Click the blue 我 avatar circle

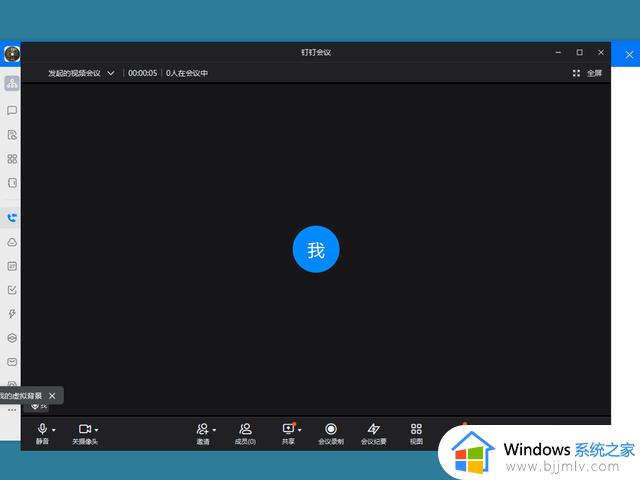[x=316, y=249]
